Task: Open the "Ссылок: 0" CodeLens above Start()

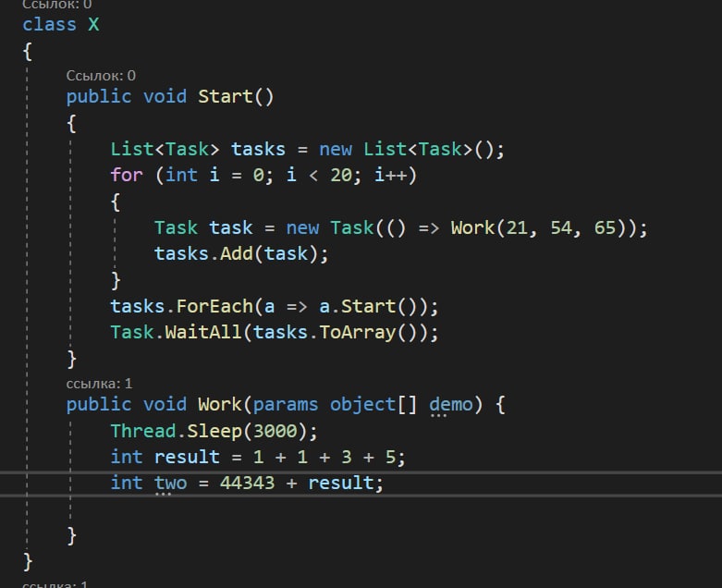Action: pyautogui.click(x=101, y=76)
